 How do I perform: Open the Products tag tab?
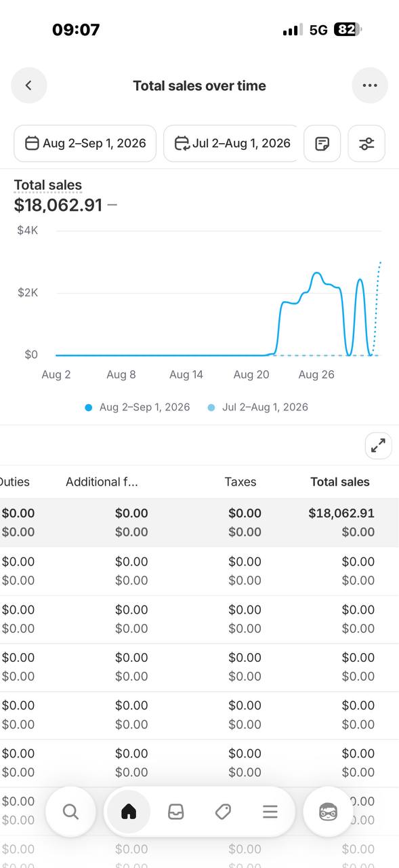coord(223,812)
